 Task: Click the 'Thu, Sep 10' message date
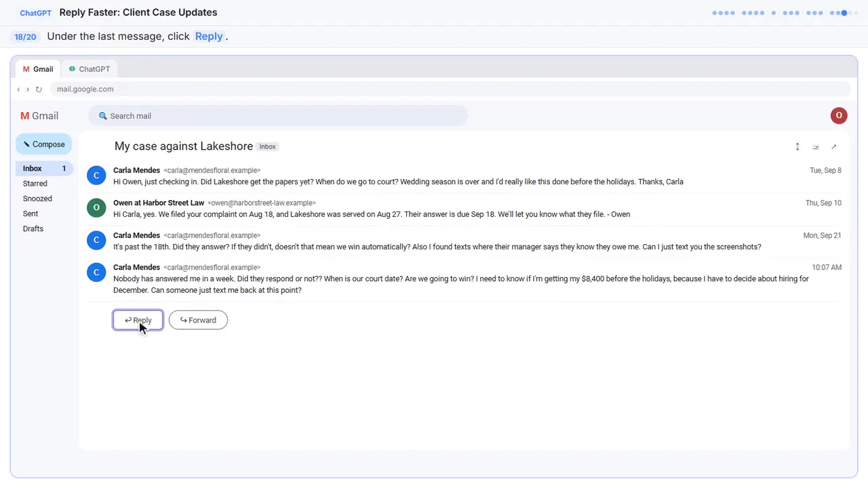[823, 203]
